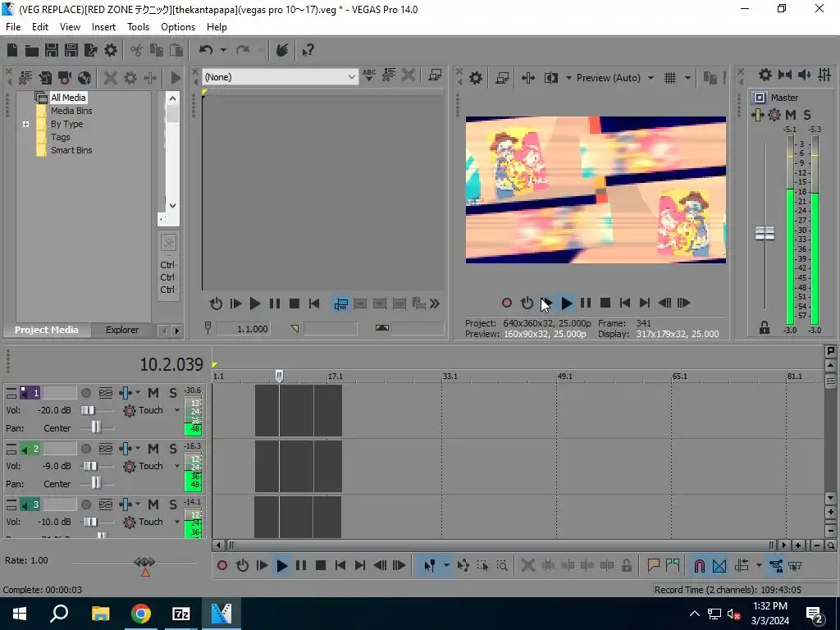The image size is (840, 630).
Task: Open track 1 Touch automation dropdown
Action: (177, 410)
